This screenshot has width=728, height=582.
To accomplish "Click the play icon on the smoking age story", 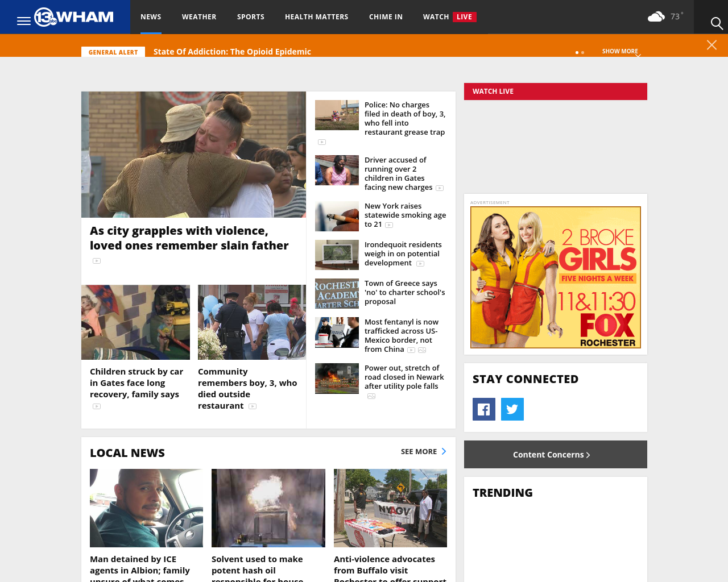I will [388, 225].
